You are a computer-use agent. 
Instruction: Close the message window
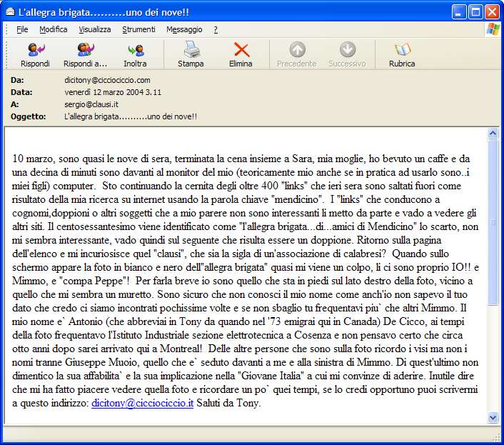pos(492,12)
